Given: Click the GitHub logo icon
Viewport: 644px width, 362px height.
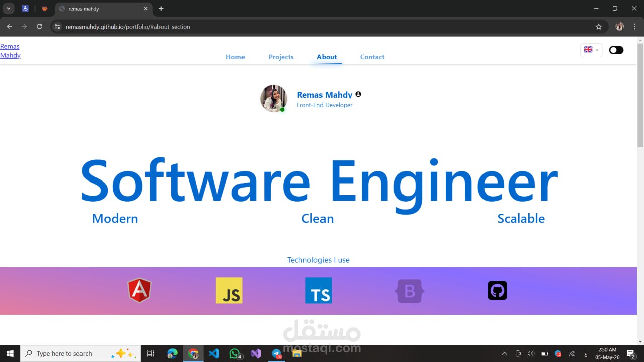Looking at the screenshot, I should click(497, 290).
